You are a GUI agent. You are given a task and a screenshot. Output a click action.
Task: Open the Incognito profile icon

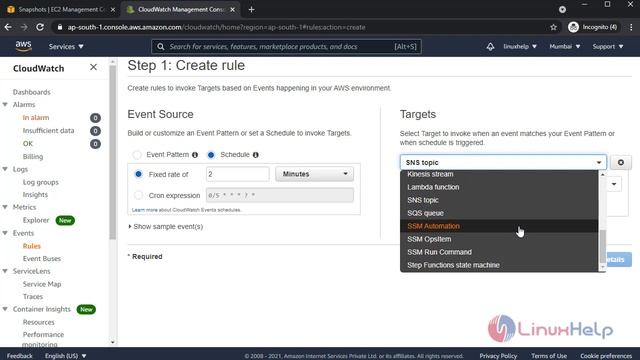[573, 27]
